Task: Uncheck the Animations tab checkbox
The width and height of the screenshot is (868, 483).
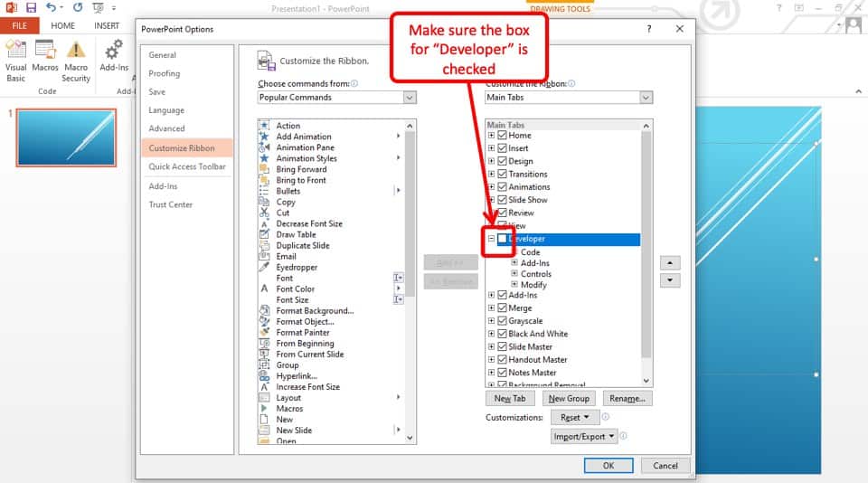Action: pyautogui.click(x=502, y=186)
